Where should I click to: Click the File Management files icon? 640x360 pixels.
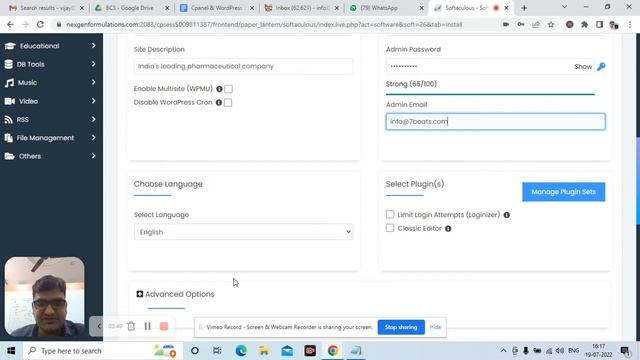coord(9,138)
